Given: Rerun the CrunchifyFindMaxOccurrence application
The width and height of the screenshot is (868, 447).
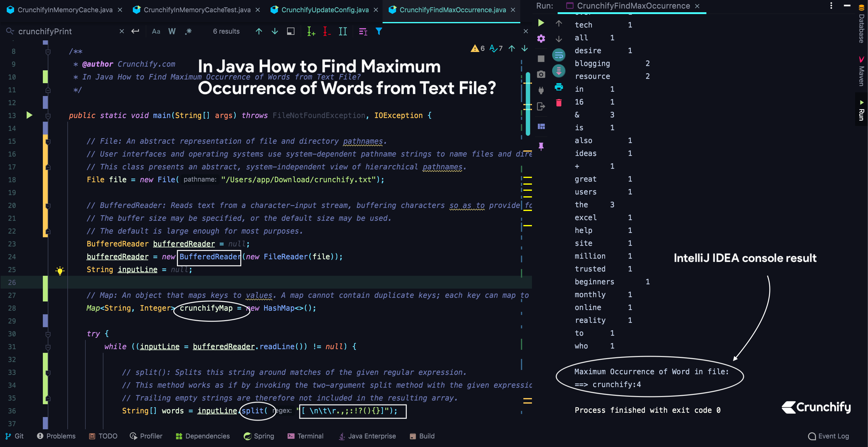Looking at the screenshot, I should coord(541,23).
